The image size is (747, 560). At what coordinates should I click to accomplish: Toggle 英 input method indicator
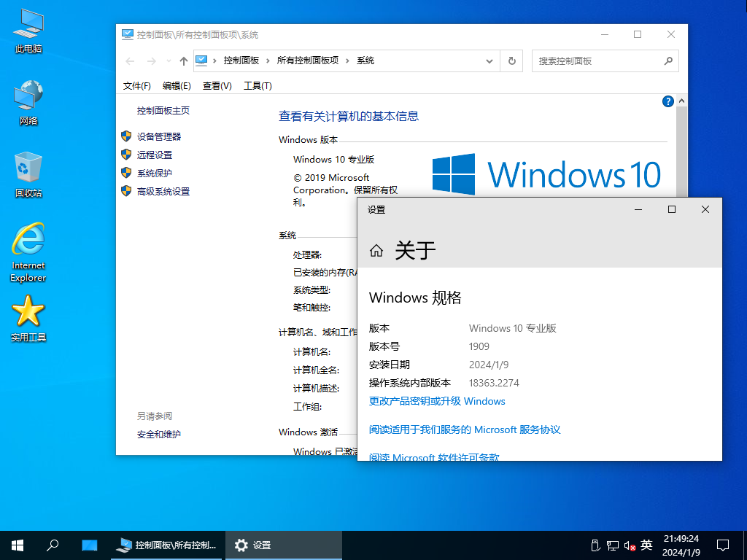point(646,545)
